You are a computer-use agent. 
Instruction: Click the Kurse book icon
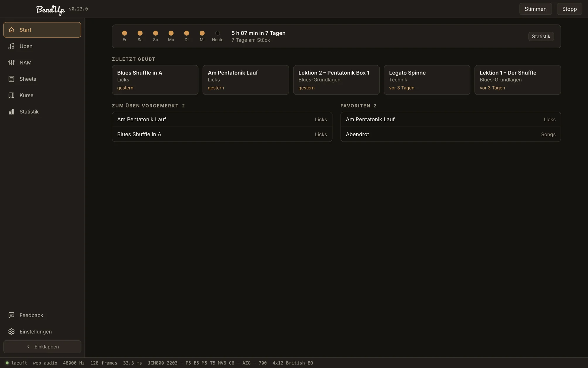11,95
